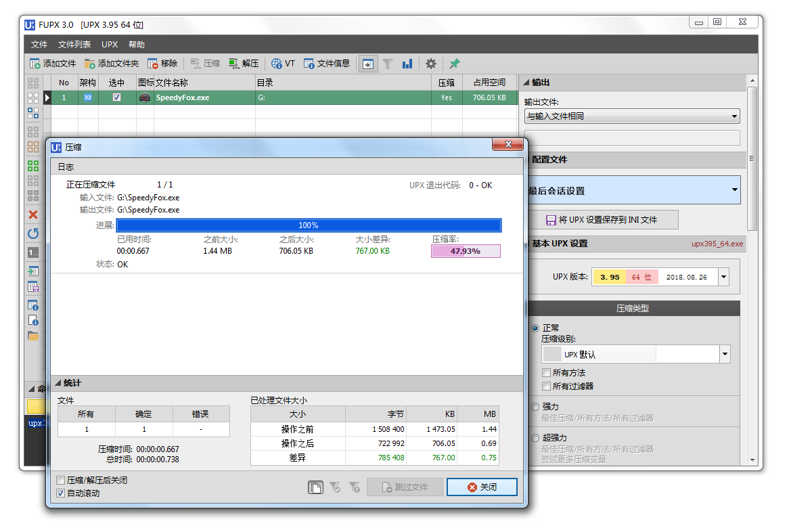
Task: Check the 所有方法 (all methods) checkbox
Action: coord(546,373)
